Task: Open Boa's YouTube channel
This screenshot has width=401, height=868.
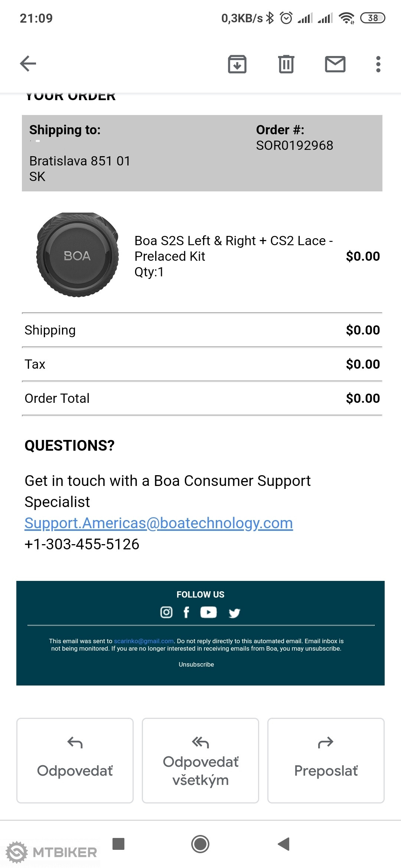Action: tap(208, 612)
